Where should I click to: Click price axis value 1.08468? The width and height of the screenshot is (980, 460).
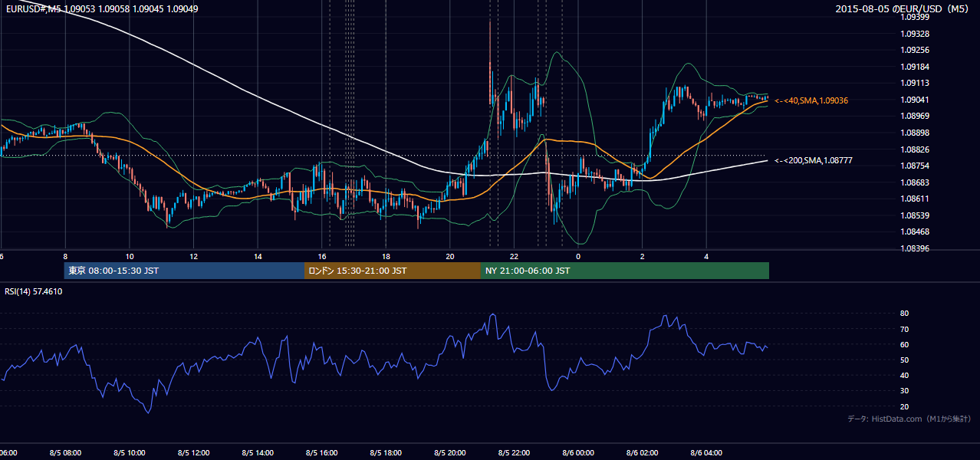click(915, 232)
